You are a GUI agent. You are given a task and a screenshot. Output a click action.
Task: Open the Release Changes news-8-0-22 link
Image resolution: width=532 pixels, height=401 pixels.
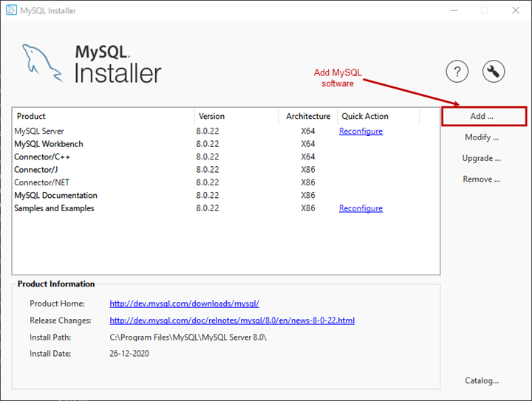pyautogui.click(x=232, y=321)
